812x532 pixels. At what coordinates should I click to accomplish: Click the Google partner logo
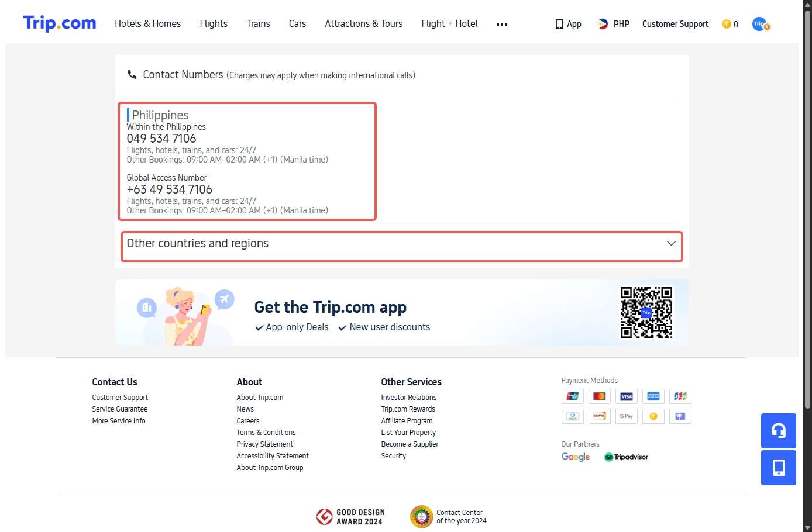(575, 457)
